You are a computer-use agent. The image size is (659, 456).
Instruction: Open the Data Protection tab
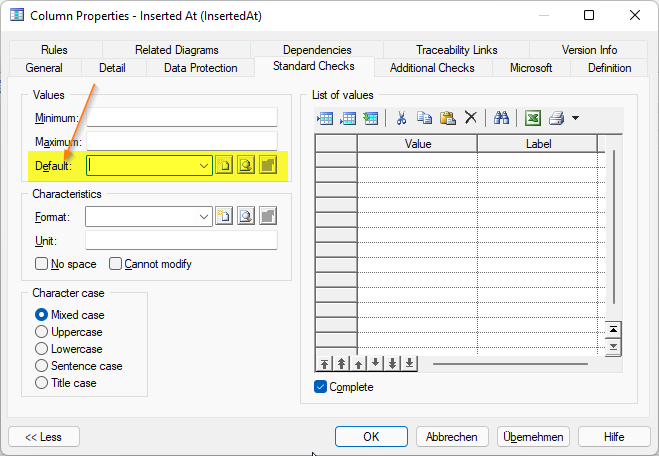click(200, 68)
